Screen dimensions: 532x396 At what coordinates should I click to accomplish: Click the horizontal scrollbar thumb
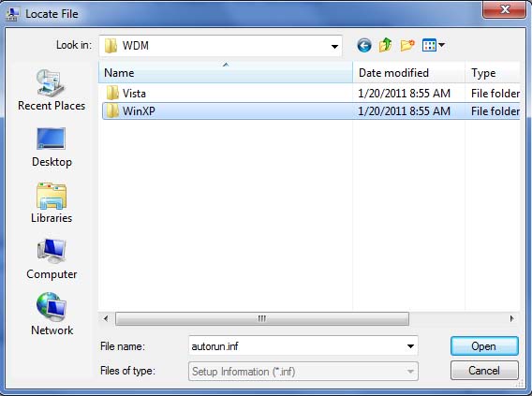coord(262,318)
